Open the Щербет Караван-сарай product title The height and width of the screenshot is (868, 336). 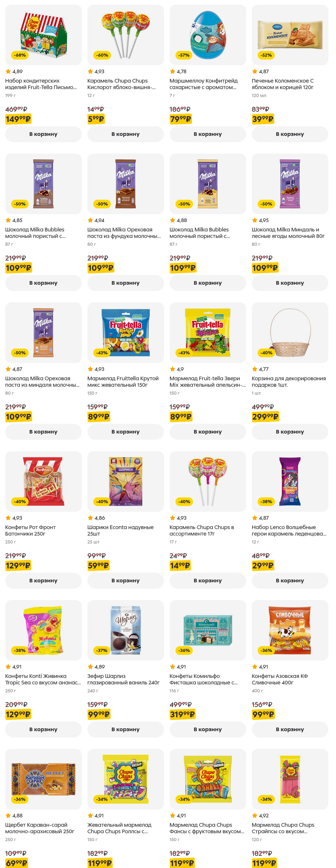click(39, 828)
